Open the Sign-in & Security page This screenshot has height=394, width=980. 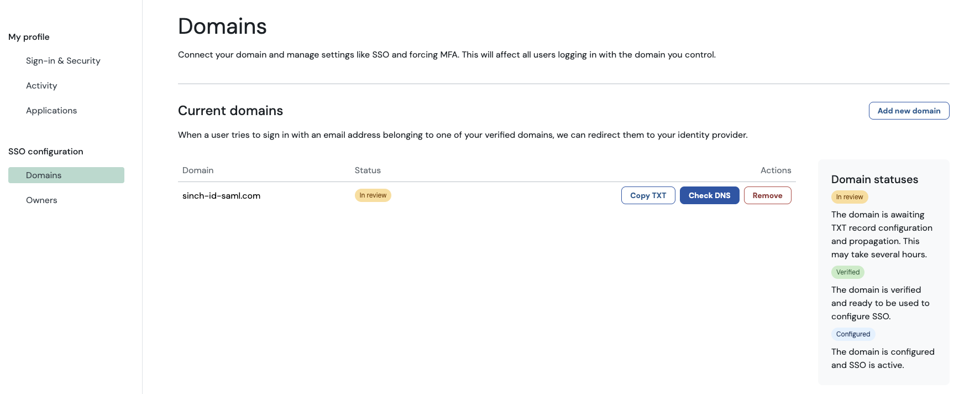[x=63, y=61]
